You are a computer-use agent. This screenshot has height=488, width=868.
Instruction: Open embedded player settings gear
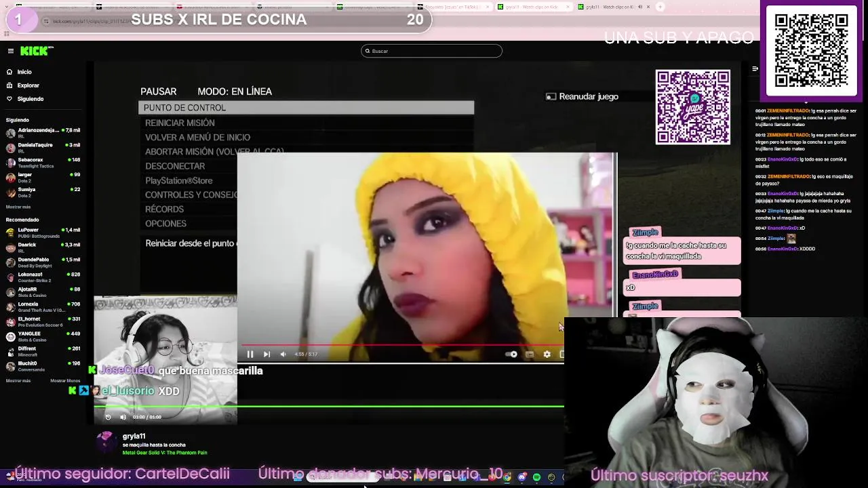click(547, 354)
